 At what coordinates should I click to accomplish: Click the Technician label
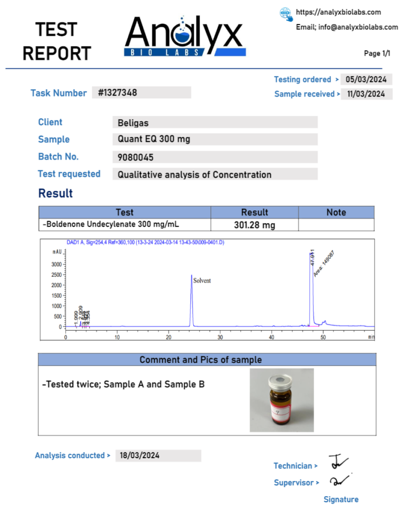[x=295, y=466]
